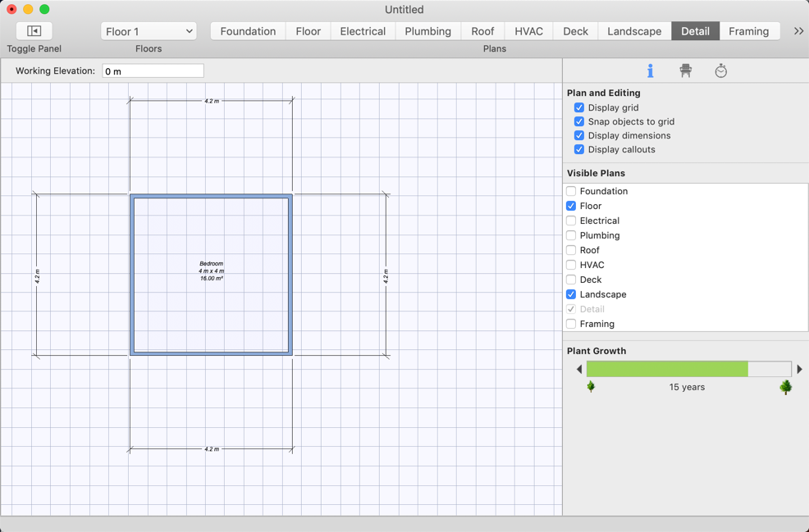Switch to the Plumbing plan tab

click(x=427, y=31)
